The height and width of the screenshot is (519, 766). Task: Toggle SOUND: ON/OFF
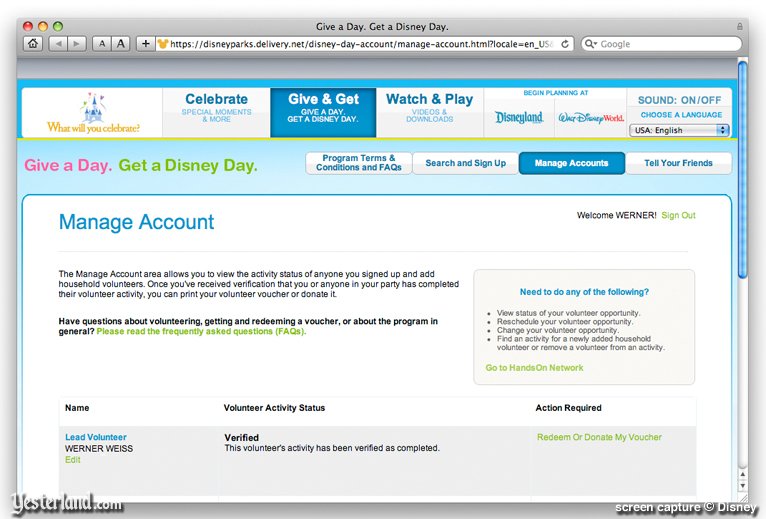point(680,100)
